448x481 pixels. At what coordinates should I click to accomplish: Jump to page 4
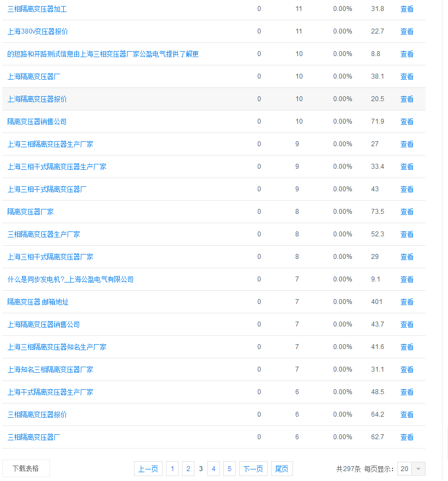click(x=214, y=469)
